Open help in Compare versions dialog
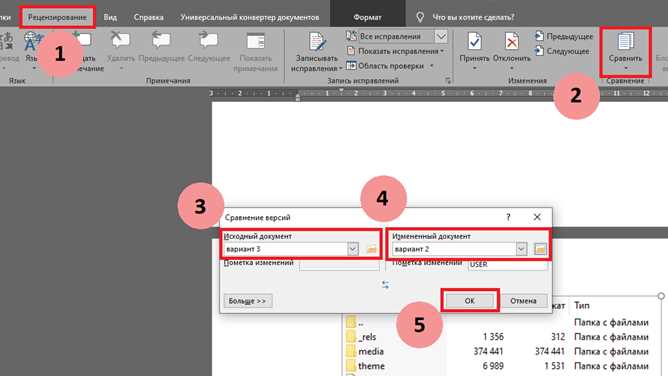Screen dimensions: 668x376 508,217
